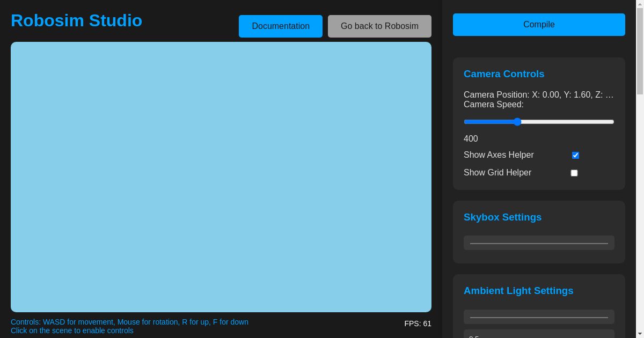The image size is (644, 338).
Task: Click the 3D scene viewport to enable controls
Action: 221,177
